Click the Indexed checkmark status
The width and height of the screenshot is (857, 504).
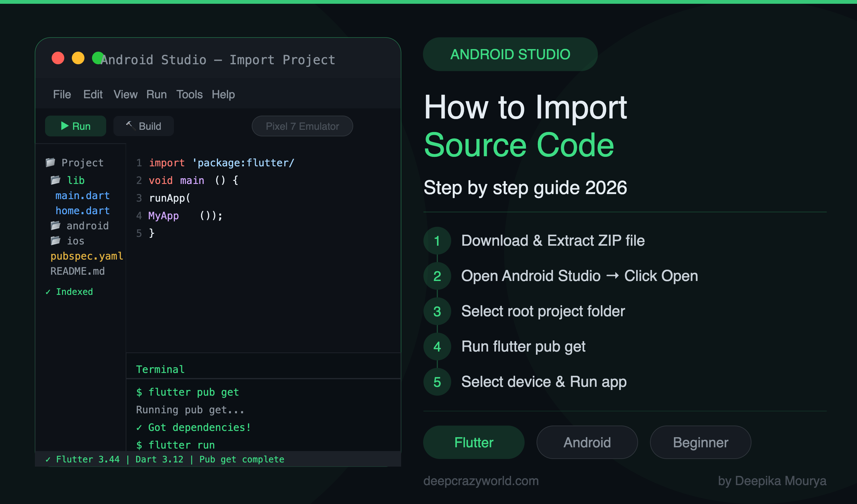pyautogui.click(x=69, y=291)
